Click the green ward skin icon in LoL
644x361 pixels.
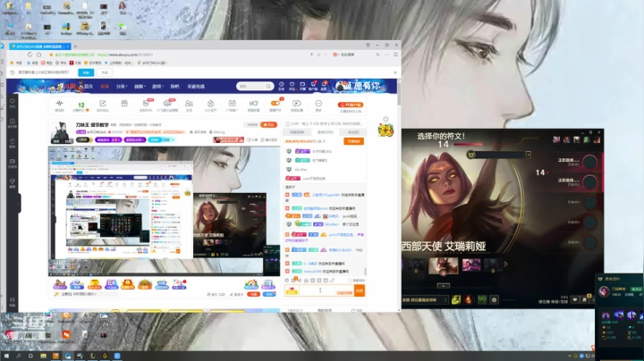pos(482,300)
